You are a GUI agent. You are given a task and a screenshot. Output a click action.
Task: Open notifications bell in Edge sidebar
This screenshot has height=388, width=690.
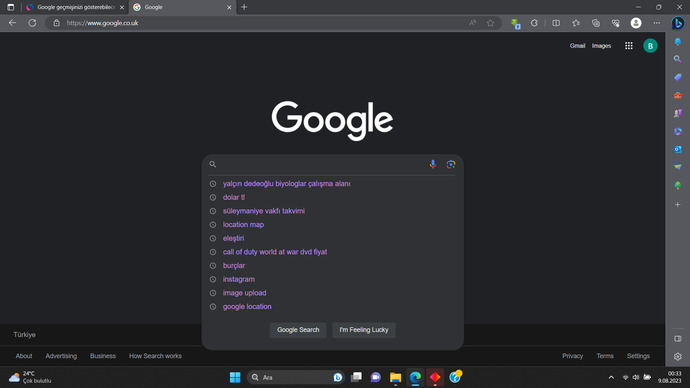coord(678,41)
